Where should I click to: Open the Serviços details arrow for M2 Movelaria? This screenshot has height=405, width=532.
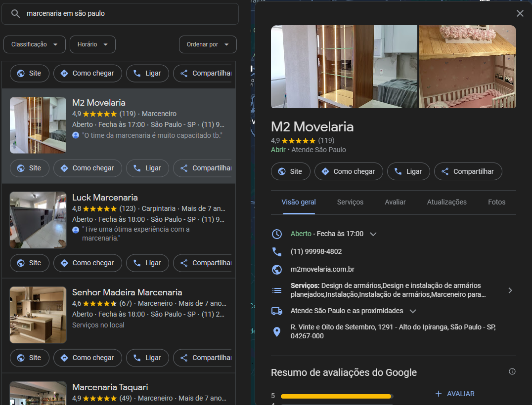[510, 290]
